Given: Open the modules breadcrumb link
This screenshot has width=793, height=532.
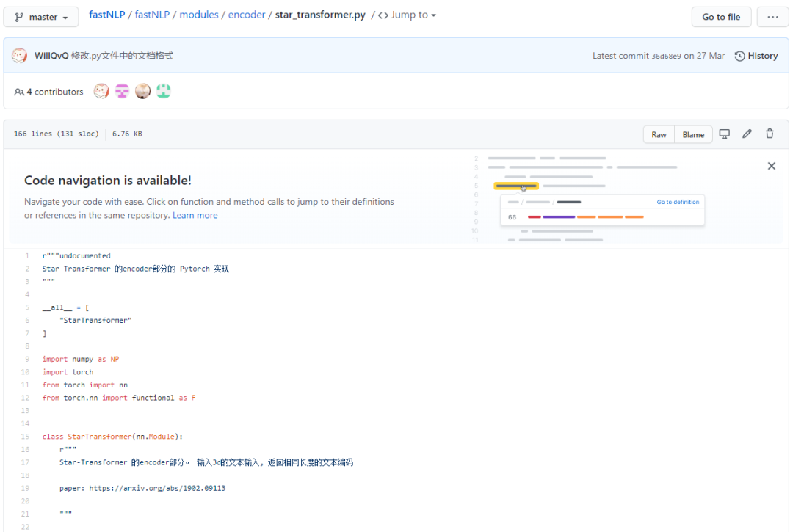Looking at the screenshot, I should (x=199, y=15).
